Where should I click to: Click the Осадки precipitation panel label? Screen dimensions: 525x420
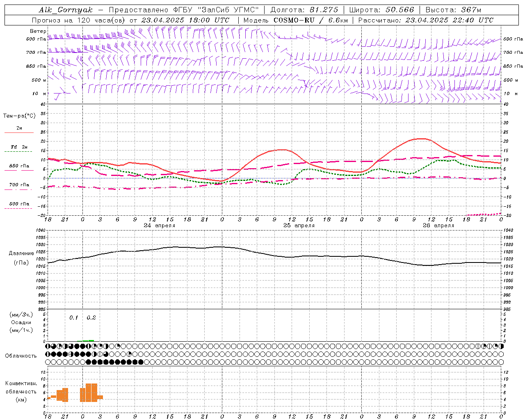(21, 322)
